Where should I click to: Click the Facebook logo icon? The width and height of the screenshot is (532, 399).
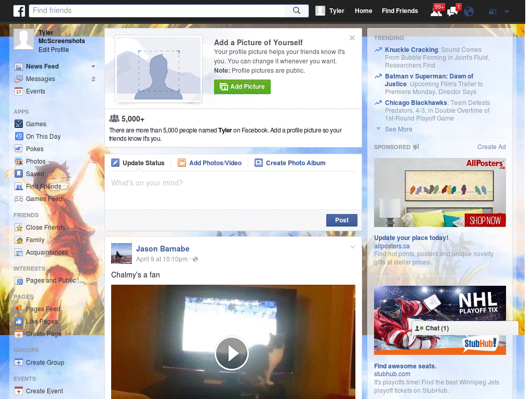pos(19,11)
